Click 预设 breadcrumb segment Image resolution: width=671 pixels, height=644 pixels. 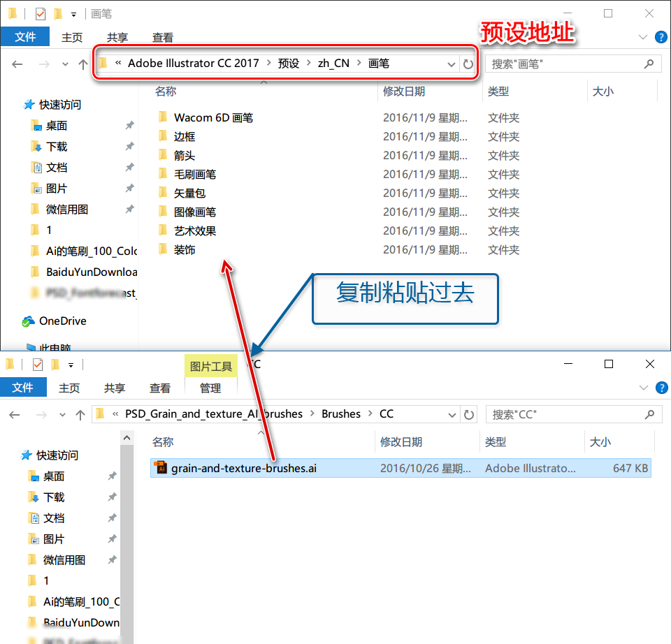pyautogui.click(x=289, y=64)
